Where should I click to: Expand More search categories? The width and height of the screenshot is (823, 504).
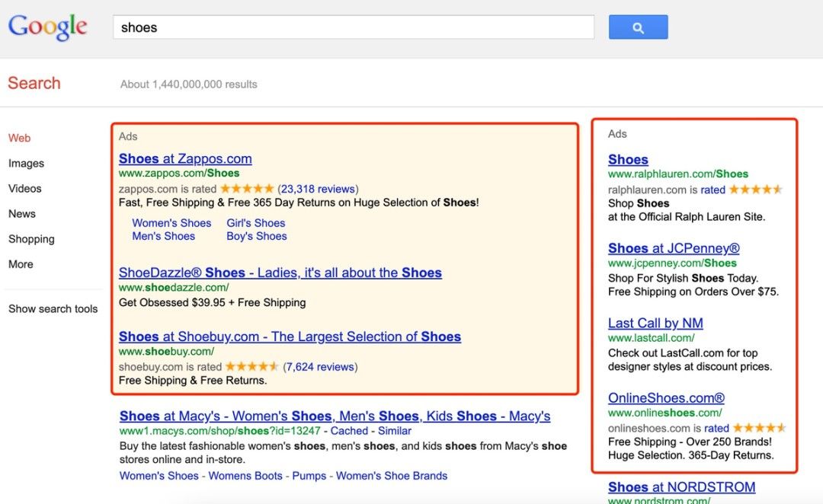click(x=21, y=264)
